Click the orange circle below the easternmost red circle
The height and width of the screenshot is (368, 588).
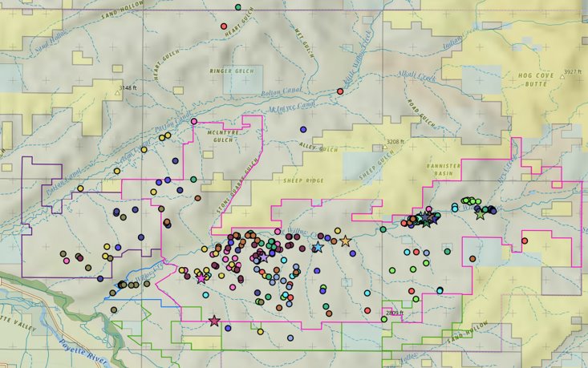(x=472, y=259)
